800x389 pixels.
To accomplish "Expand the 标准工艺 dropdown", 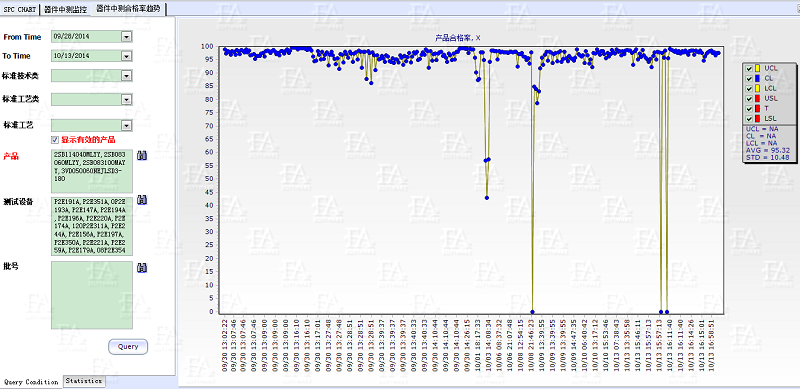I will click(x=127, y=125).
